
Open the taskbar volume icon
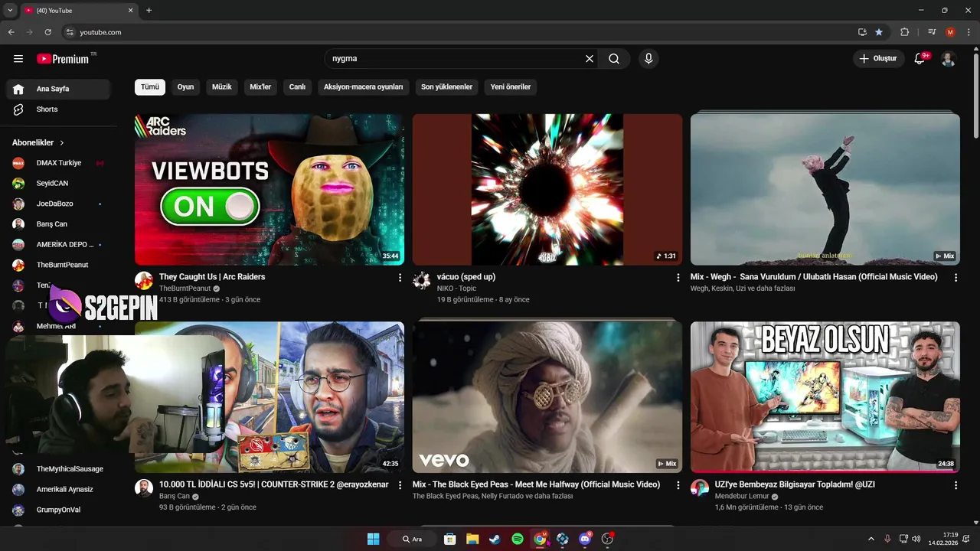[916, 539]
